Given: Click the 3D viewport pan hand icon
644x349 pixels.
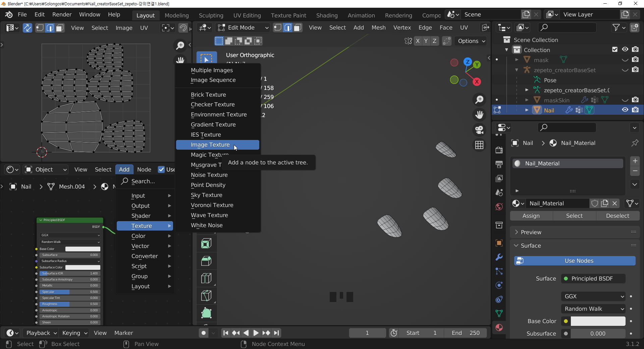Looking at the screenshot, I should (479, 115).
